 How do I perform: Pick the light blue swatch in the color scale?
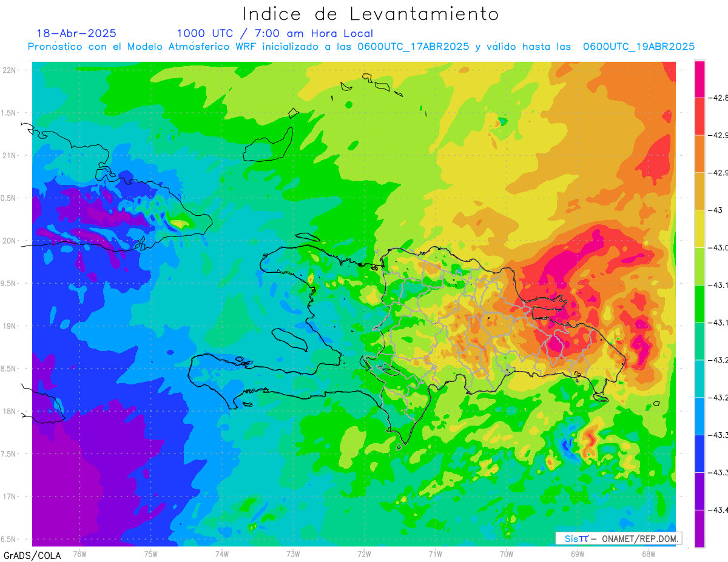[699, 416]
